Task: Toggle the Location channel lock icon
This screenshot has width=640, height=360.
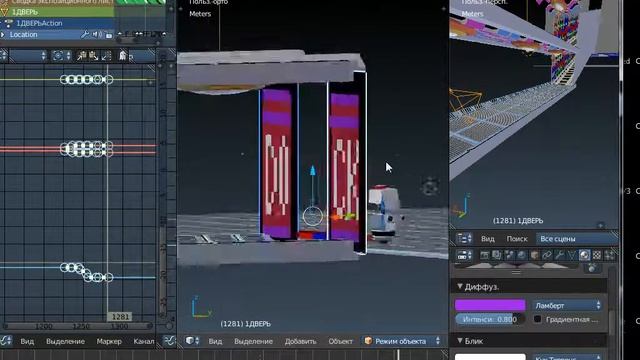Action: coord(109,35)
